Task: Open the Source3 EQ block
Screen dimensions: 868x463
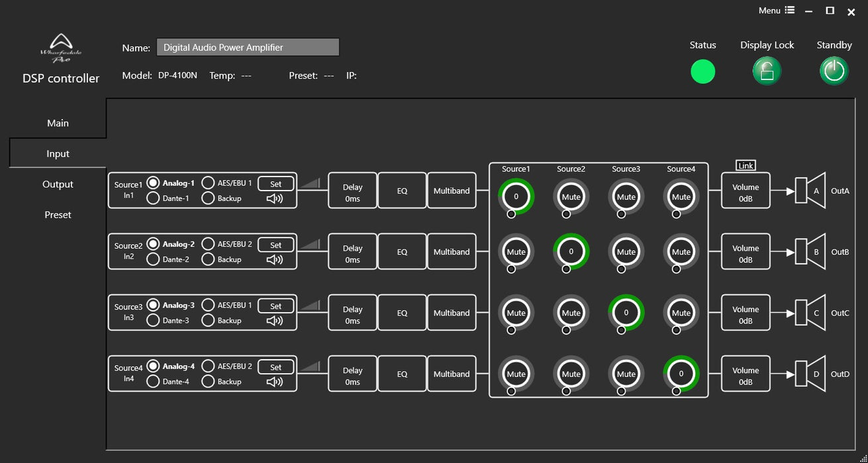Action: 402,314
